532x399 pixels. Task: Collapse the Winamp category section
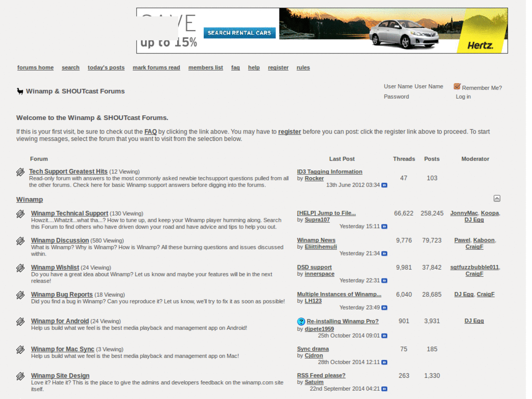click(x=497, y=198)
